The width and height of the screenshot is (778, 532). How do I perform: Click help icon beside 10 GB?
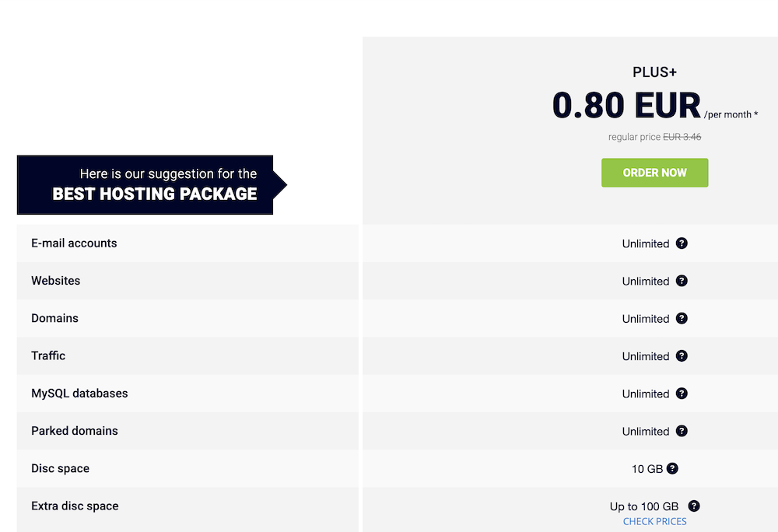point(672,468)
